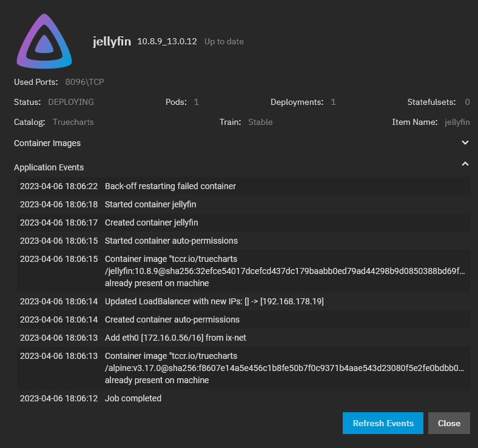Image resolution: width=478 pixels, height=448 pixels.
Task: Click the Refresh Events button
Action: point(383,423)
